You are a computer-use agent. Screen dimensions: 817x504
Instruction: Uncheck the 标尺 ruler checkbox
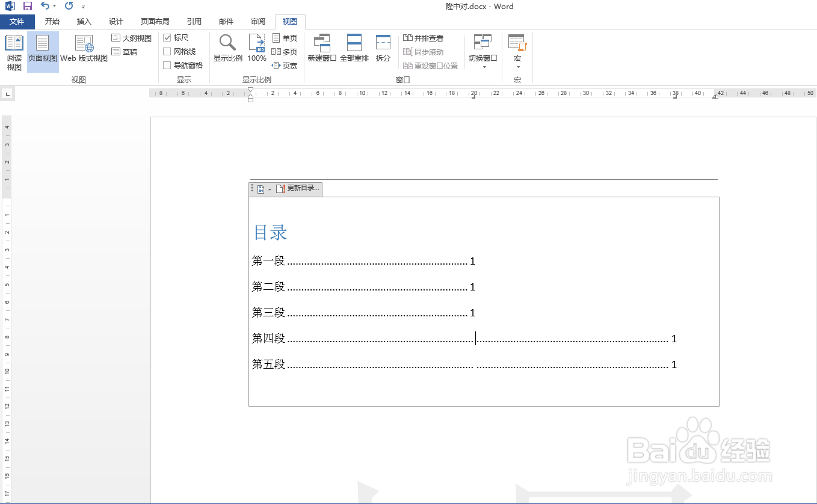point(167,37)
